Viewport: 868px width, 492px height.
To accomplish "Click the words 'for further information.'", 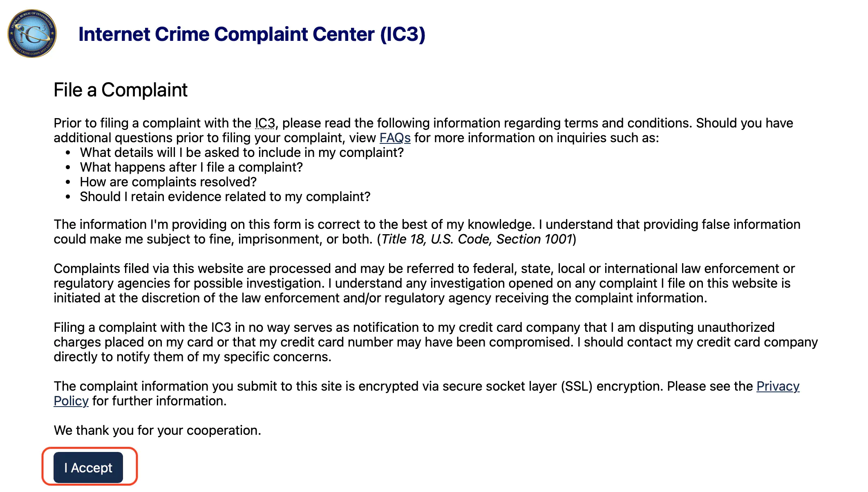I will (159, 401).
